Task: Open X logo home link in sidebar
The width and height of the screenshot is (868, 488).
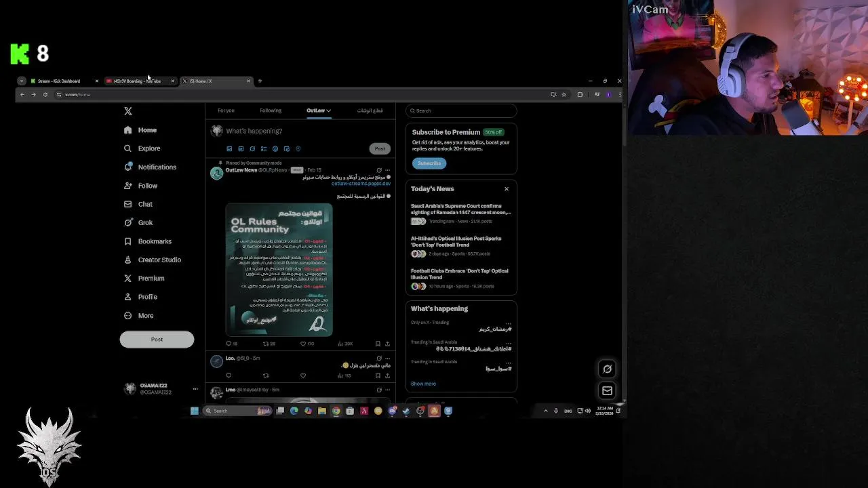Action: [128, 111]
